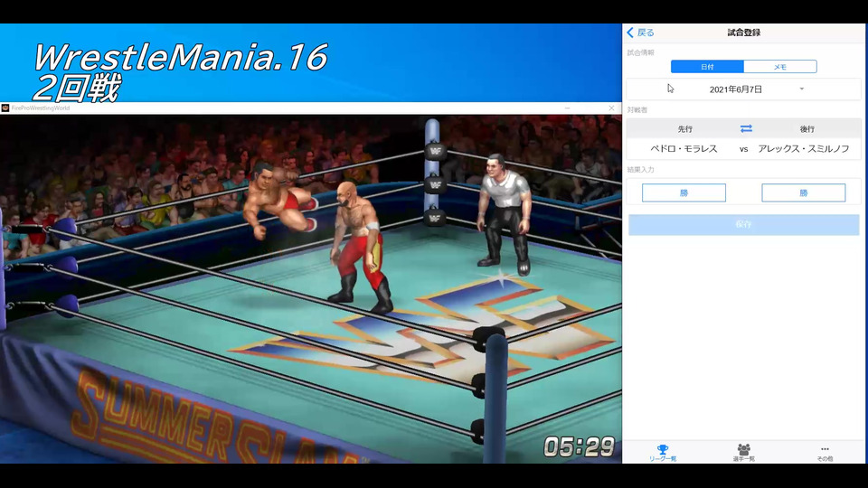
Task: Click the FireProWrestlingWorld window icon
Action: coord(5,108)
